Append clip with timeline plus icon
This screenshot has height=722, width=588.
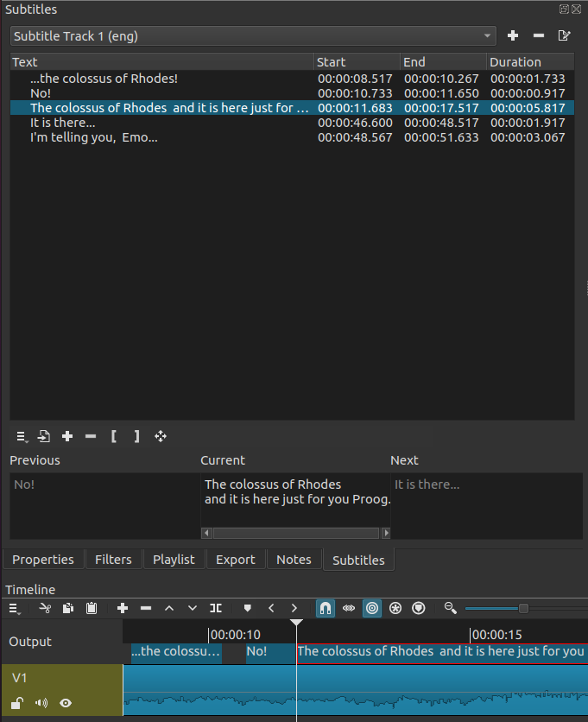[123, 608]
